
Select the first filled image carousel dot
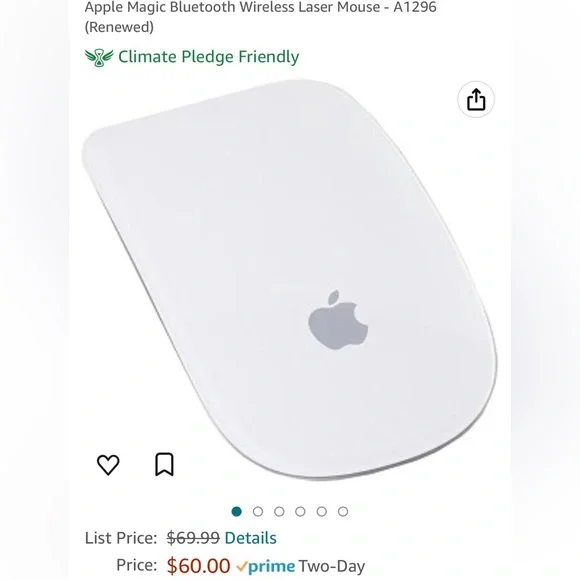point(236,512)
